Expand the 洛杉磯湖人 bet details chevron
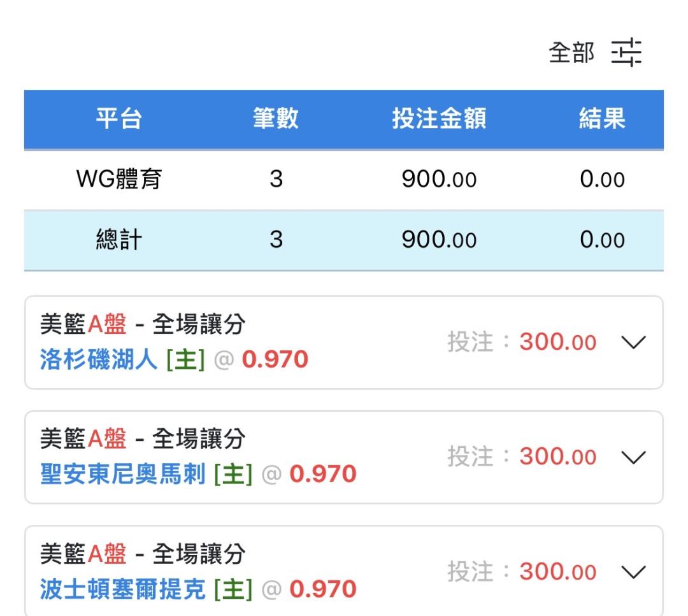This screenshot has width=688, height=616. coord(632,343)
